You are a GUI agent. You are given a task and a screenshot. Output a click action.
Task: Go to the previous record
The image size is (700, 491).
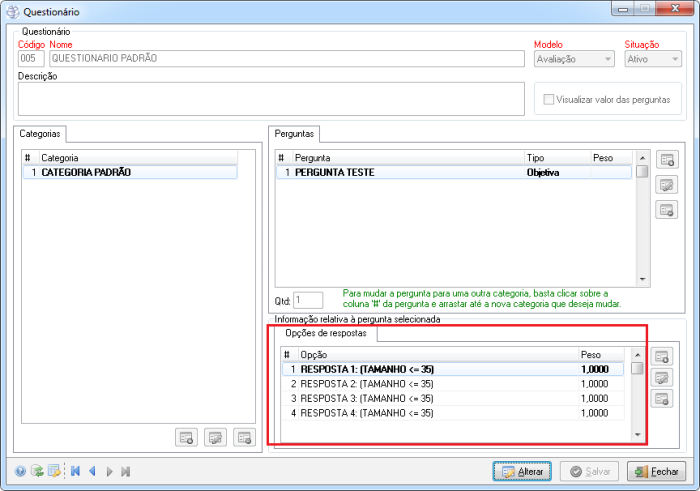pyautogui.click(x=92, y=471)
